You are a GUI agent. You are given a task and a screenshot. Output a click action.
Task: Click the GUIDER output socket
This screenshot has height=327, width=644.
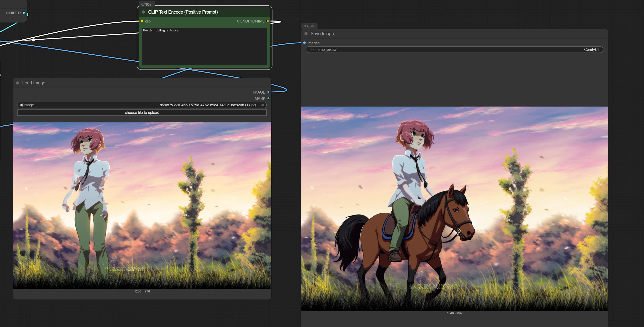pyautogui.click(x=24, y=13)
